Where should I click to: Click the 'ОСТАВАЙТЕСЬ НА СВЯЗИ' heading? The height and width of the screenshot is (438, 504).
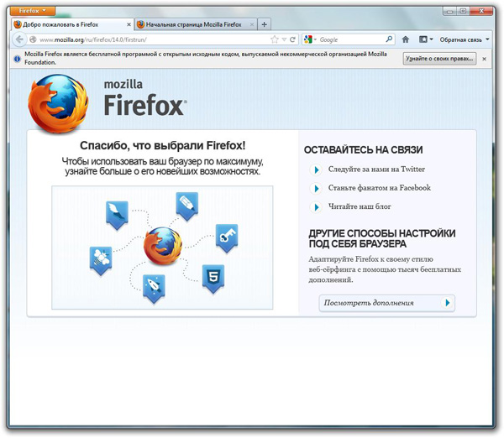tap(363, 150)
